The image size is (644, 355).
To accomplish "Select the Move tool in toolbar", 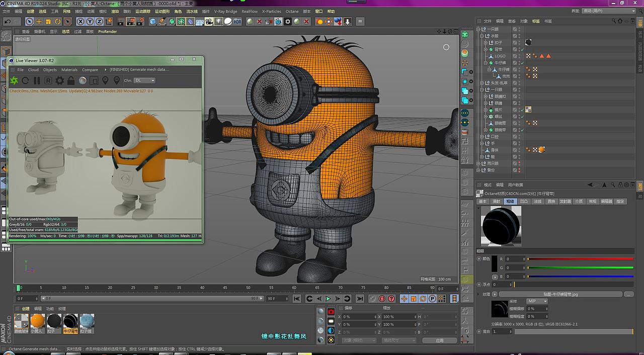I will click(39, 22).
